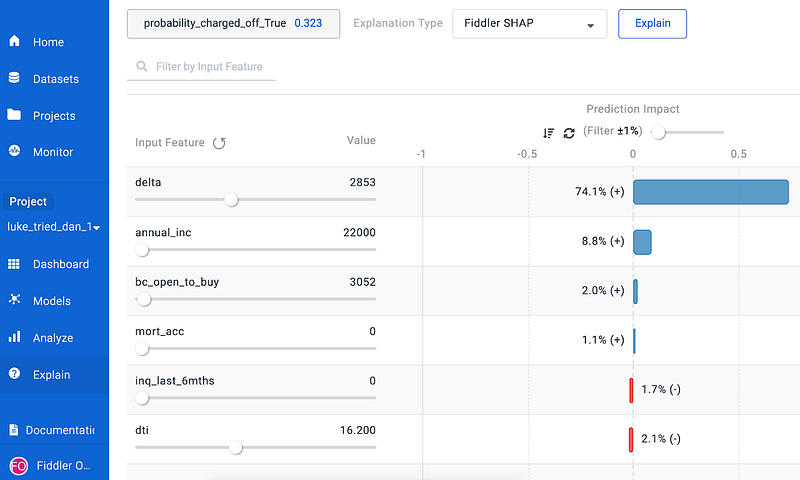Viewport: 800px width, 480px height.
Task: Click the Home icon in sidebar
Action: point(14,42)
